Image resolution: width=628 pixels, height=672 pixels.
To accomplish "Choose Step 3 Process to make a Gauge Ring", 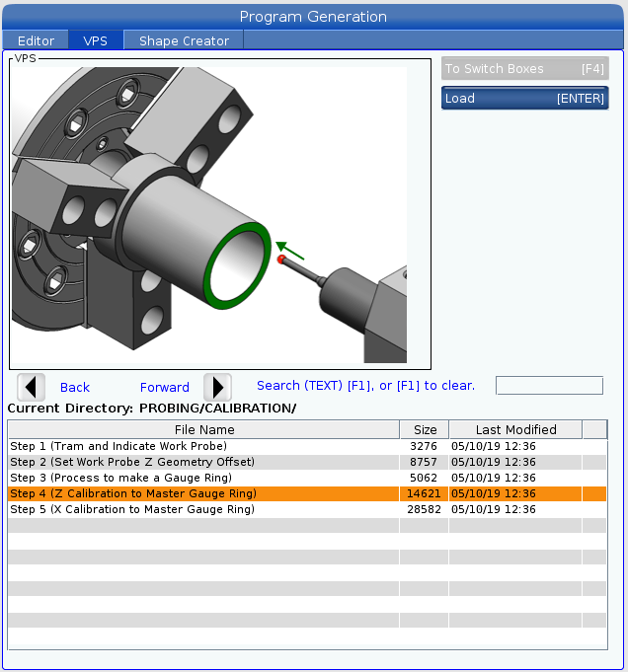I will tap(120, 478).
